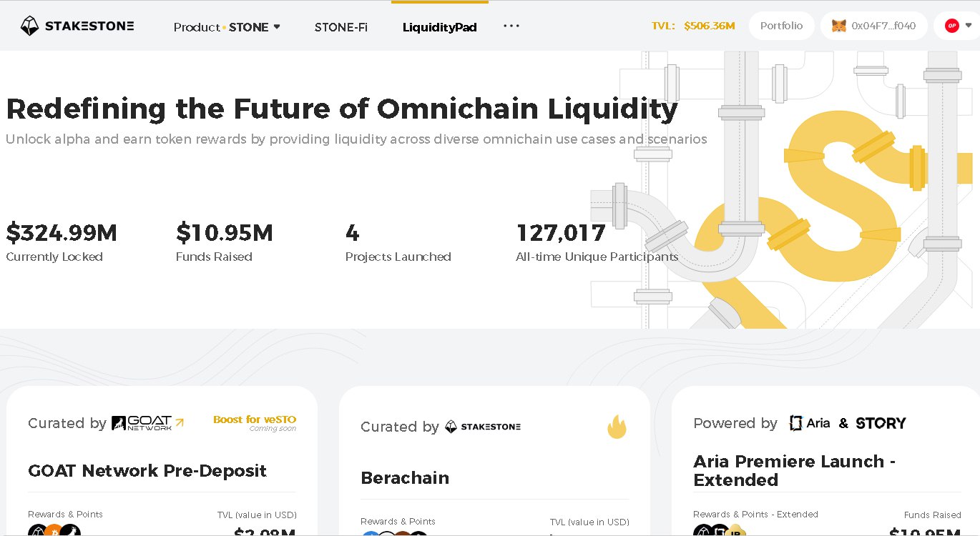Click the flame icon on Berachain card
The height and width of the screenshot is (536, 980).
(617, 427)
